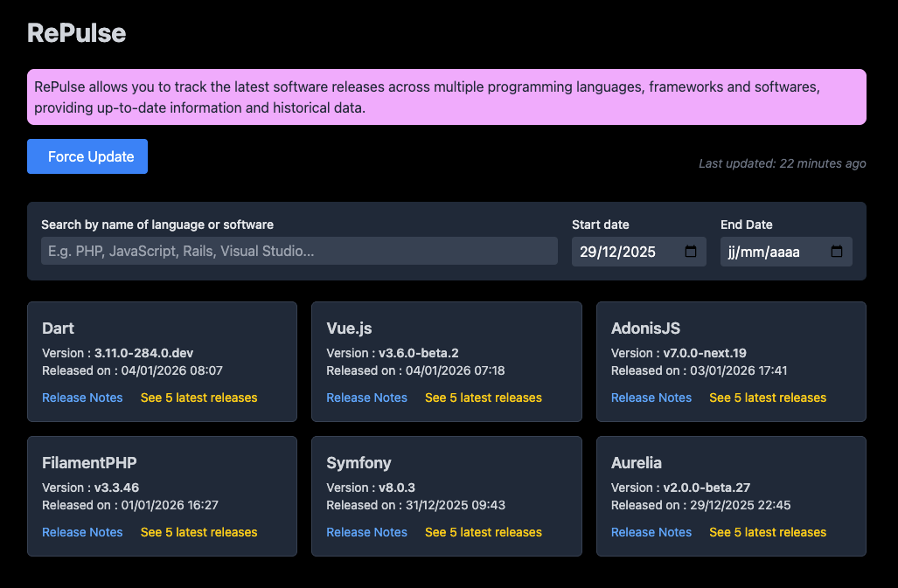Click the pink RePulse description banner text
898x588 pixels.
428,97
